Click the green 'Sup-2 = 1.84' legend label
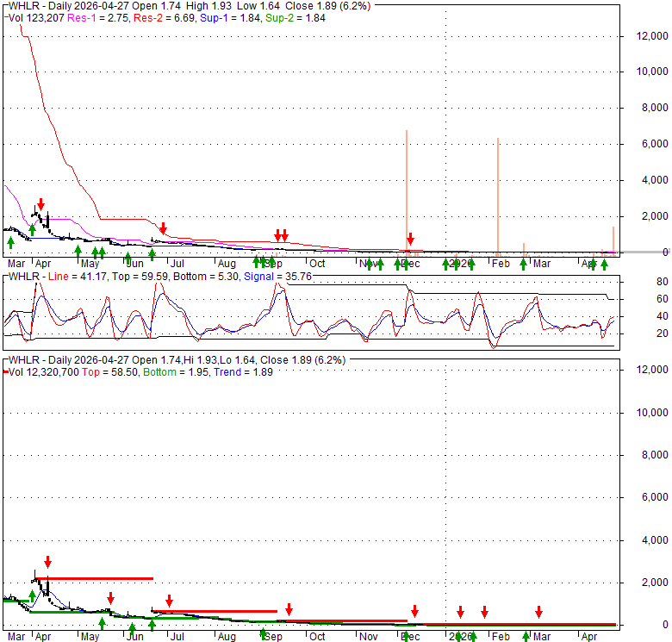Viewport: 672px width, 642px height. [296, 18]
